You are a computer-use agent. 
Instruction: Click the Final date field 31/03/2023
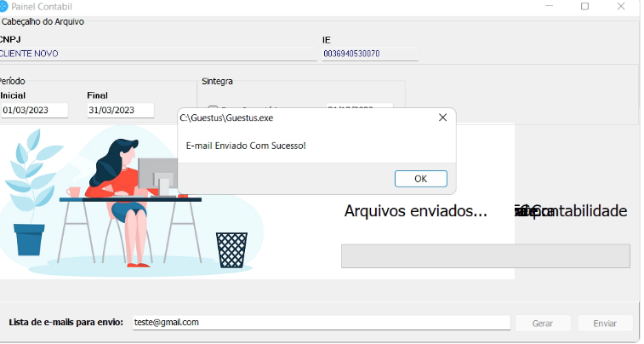tap(120, 110)
